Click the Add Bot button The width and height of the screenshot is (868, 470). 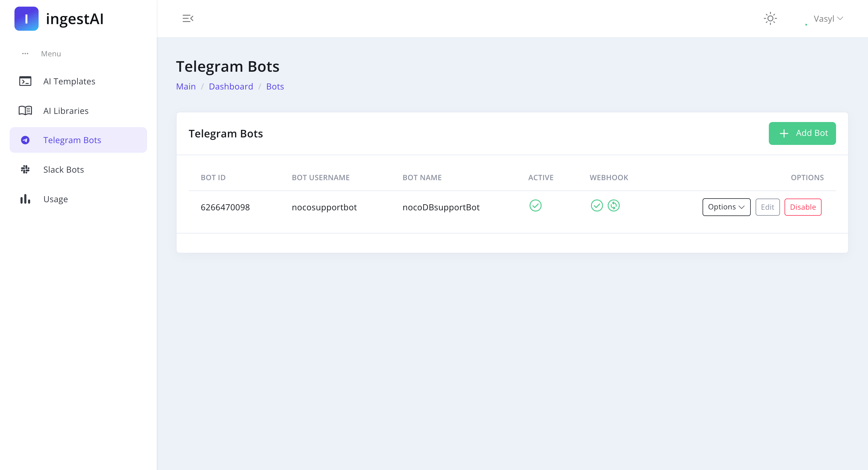pyautogui.click(x=802, y=133)
